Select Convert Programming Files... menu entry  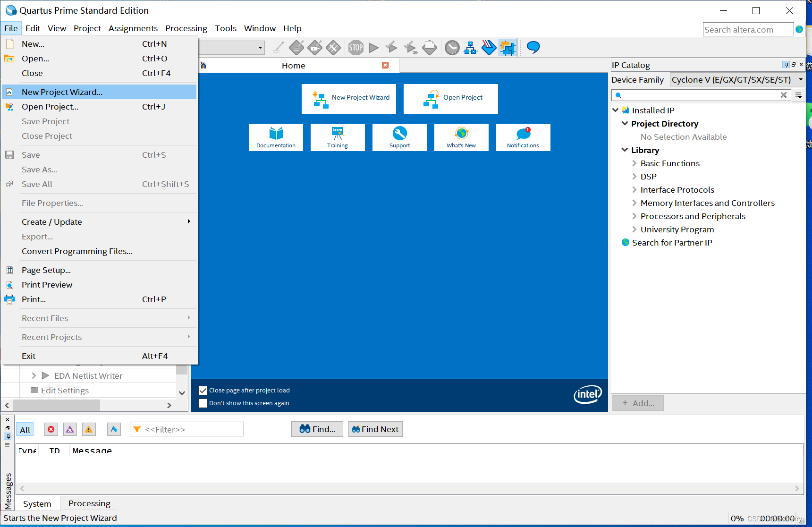click(99, 251)
